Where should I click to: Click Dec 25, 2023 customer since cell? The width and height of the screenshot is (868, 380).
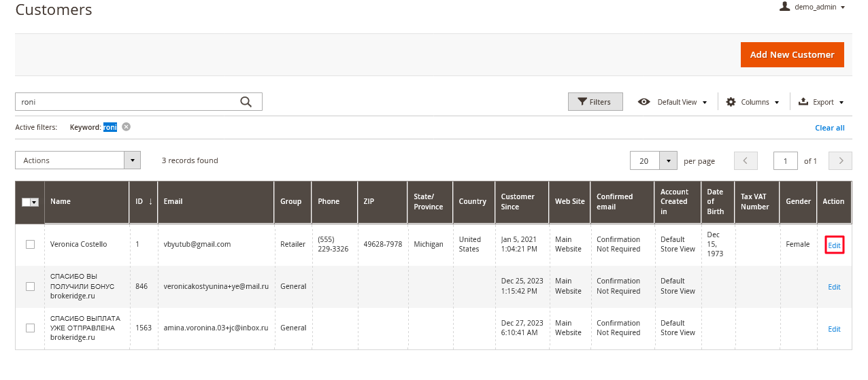522,286
